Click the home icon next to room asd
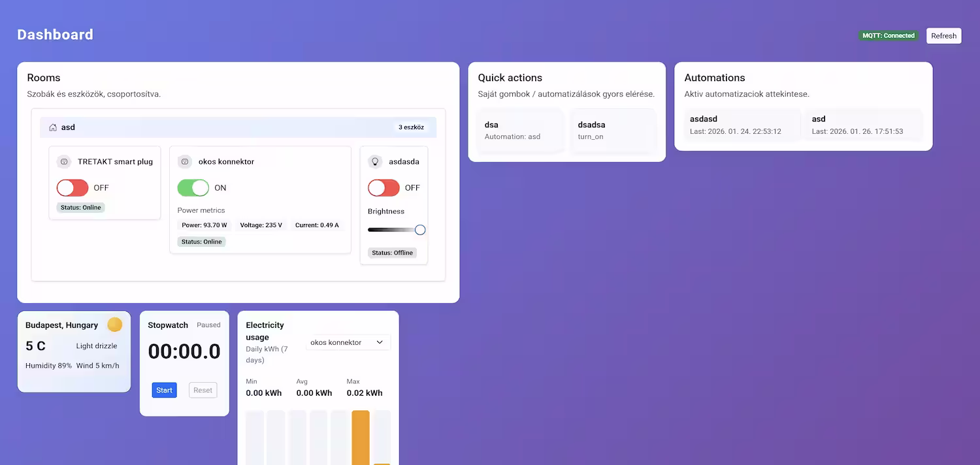This screenshot has height=465, width=980. click(52, 127)
